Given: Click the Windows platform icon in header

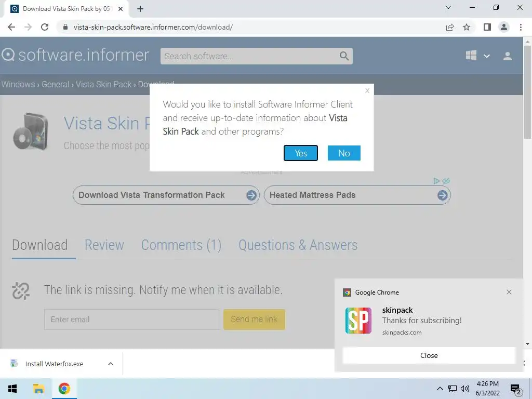Looking at the screenshot, I should 471,55.
